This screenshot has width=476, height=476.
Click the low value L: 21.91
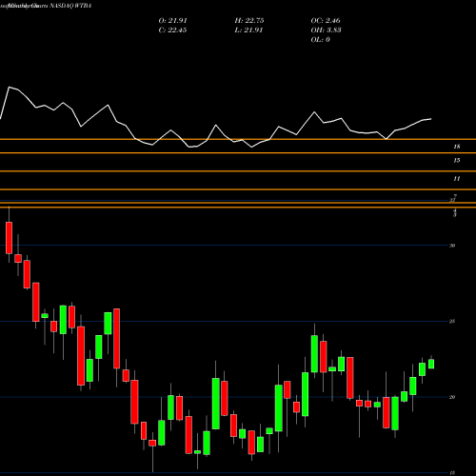248,30
